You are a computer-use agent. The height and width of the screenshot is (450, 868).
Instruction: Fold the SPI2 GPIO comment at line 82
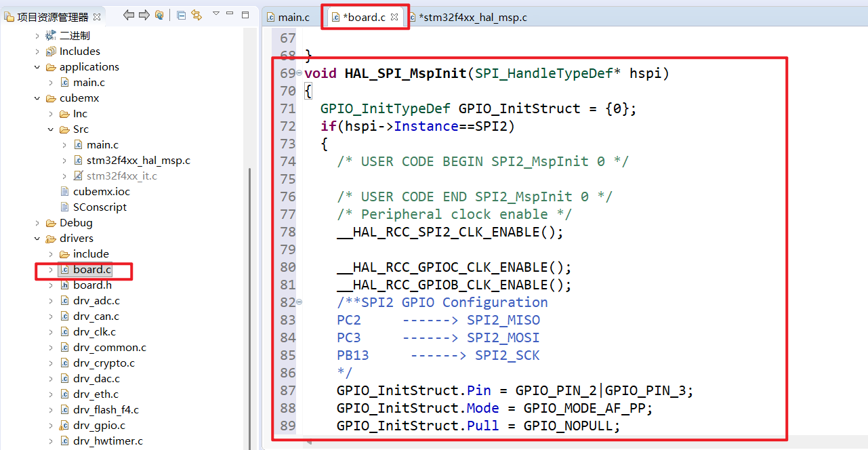click(299, 302)
